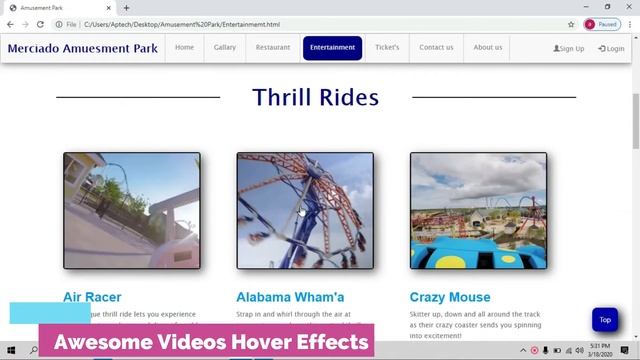Click the browser forward arrow
Screen dimensions: 640x360
[25, 24]
